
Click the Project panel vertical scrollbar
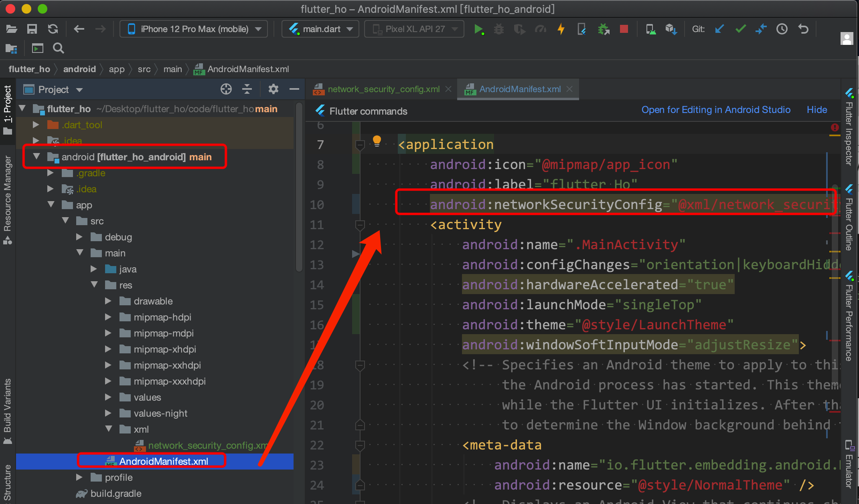point(299,187)
